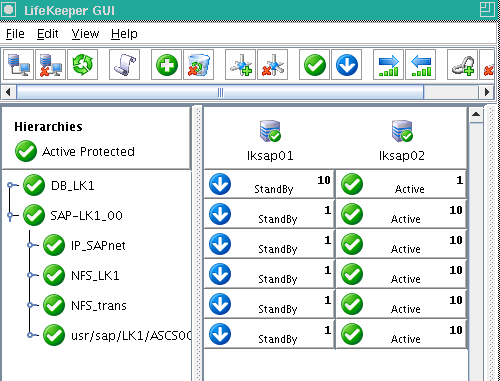Screen dimensions: 500x381
Task: Click the priority 10 on DB_LK1 lksap01 cell
Action: click(324, 180)
